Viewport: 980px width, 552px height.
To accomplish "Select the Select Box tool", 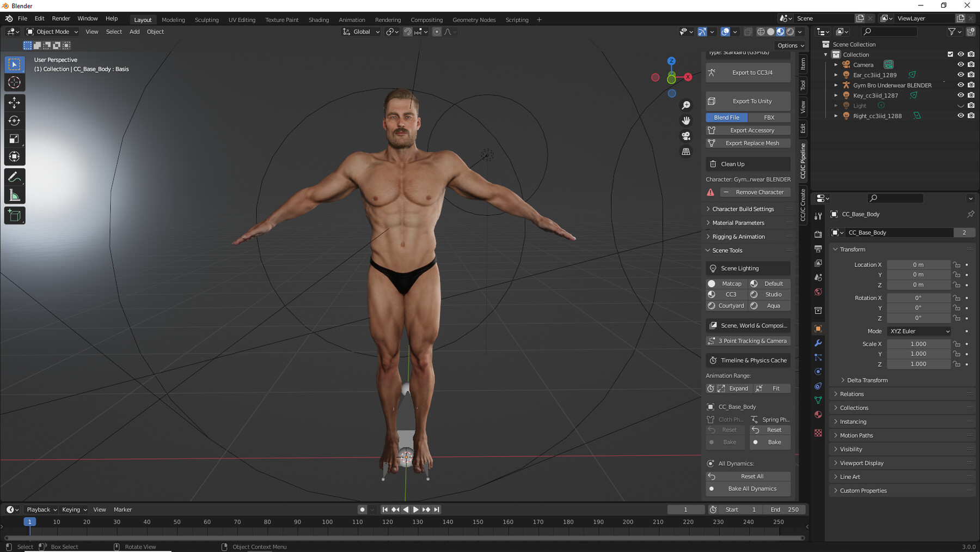I will point(15,64).
